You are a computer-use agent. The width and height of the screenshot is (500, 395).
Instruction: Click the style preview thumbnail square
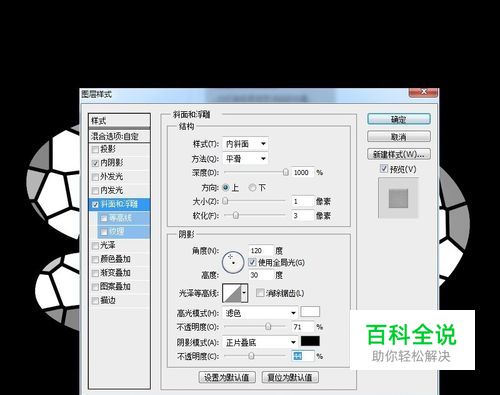(x=398, y=198)
